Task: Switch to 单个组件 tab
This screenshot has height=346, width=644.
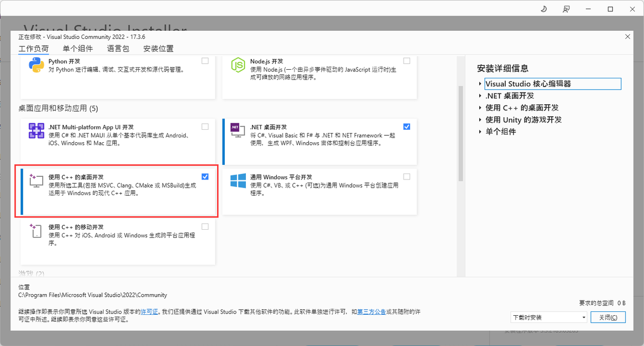Action: tap(78, 49)
